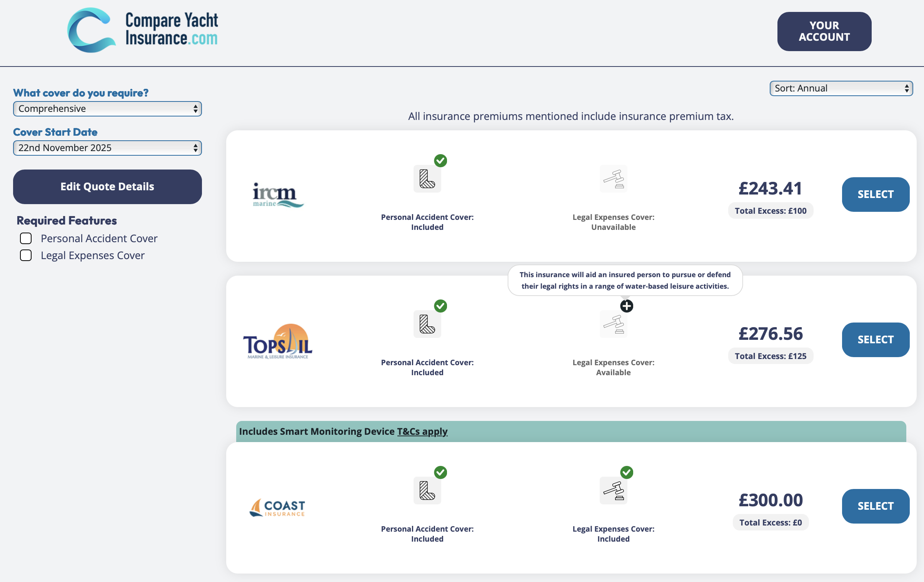
Task: Click the Topsail personal accident boot icon
Action: click(427, 324)
